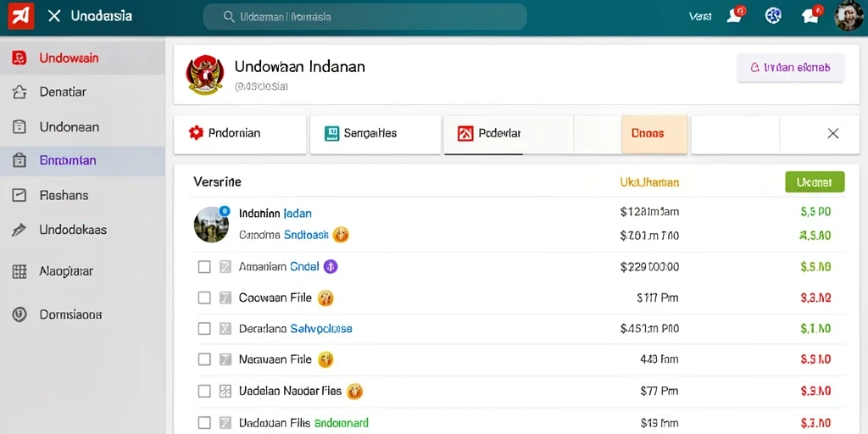Click the green Ukcenat button
Image resolution: width=868 pixels, height=434 pixels.
click(815, 182)
